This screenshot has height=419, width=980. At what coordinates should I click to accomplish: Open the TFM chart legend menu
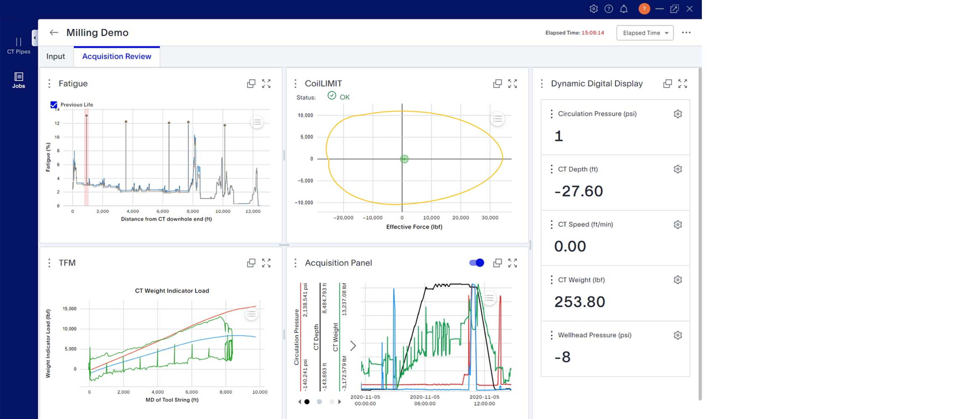tap(251, 314)
